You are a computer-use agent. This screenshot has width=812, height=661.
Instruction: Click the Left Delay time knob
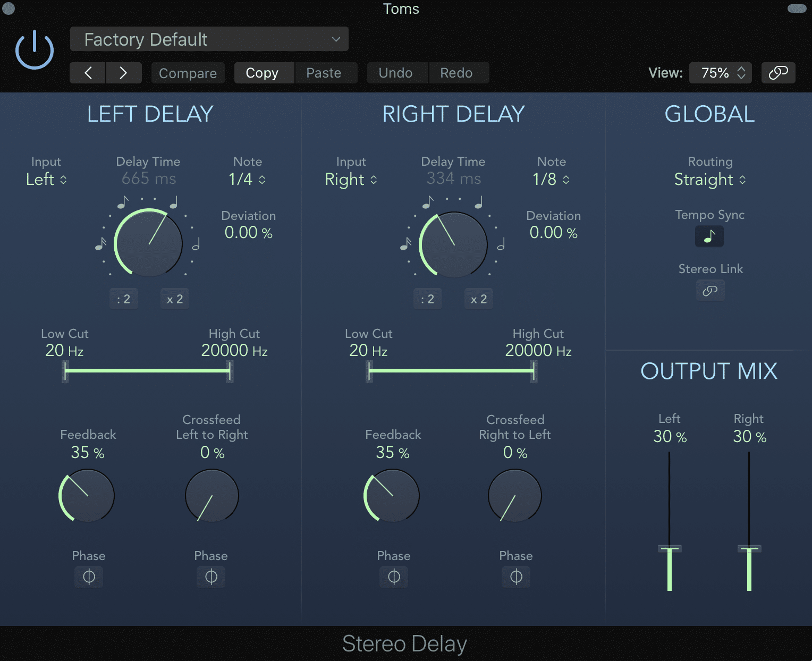[x=149, y=243]
